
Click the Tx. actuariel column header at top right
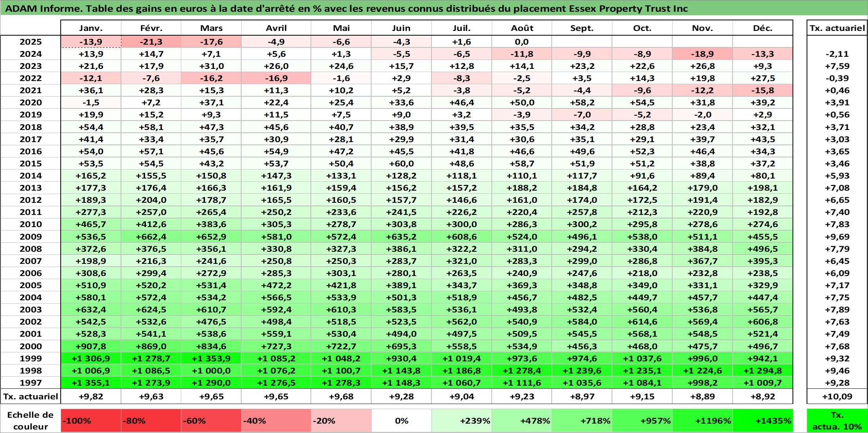click(837, 28)
